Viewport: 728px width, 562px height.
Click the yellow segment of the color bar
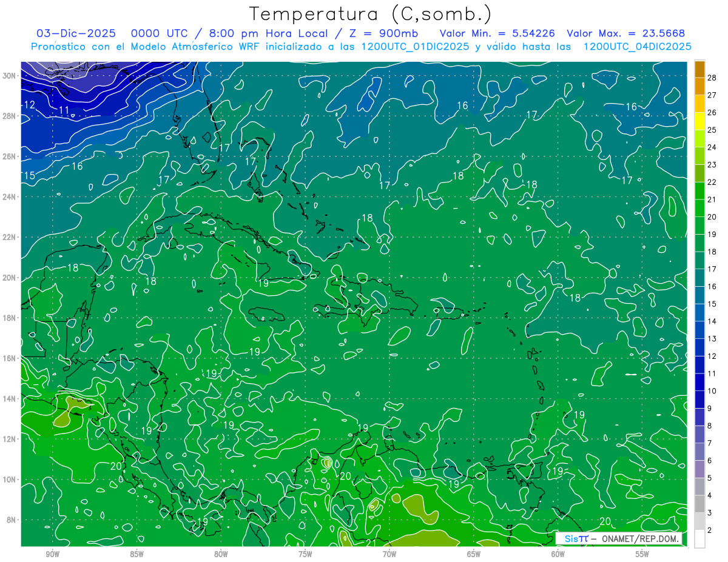point(699,121)
